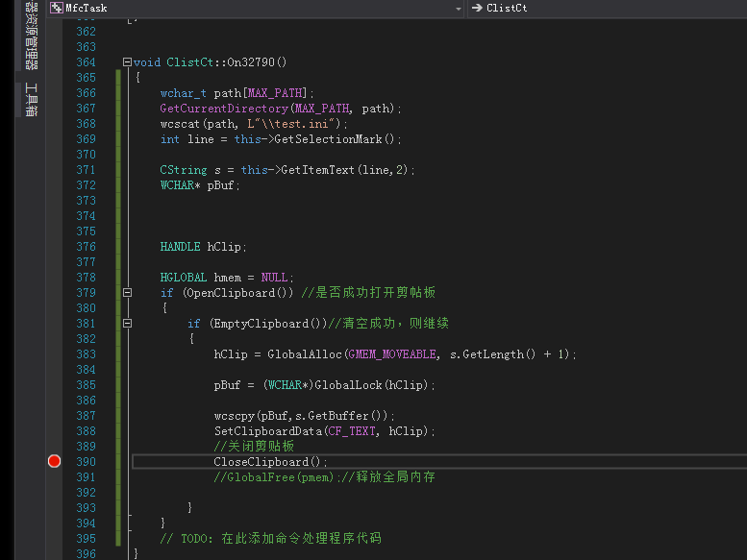Open the 资源管理器 side tab
747x560 pixels.
[31, 36]
